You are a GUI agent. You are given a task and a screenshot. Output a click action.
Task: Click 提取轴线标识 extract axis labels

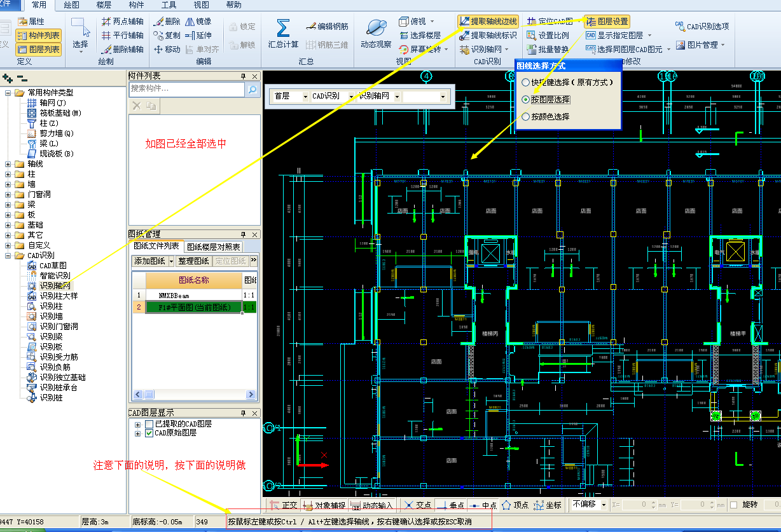(x=488, y=36)
